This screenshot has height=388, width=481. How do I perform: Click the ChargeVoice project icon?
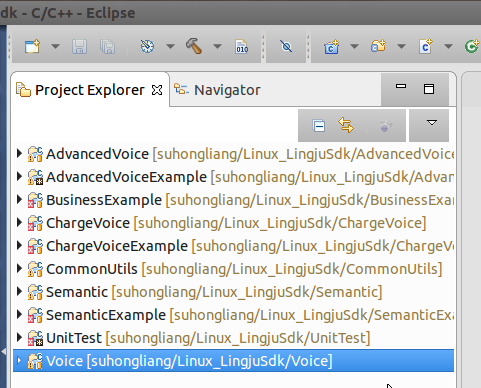[x=35, y=223]
